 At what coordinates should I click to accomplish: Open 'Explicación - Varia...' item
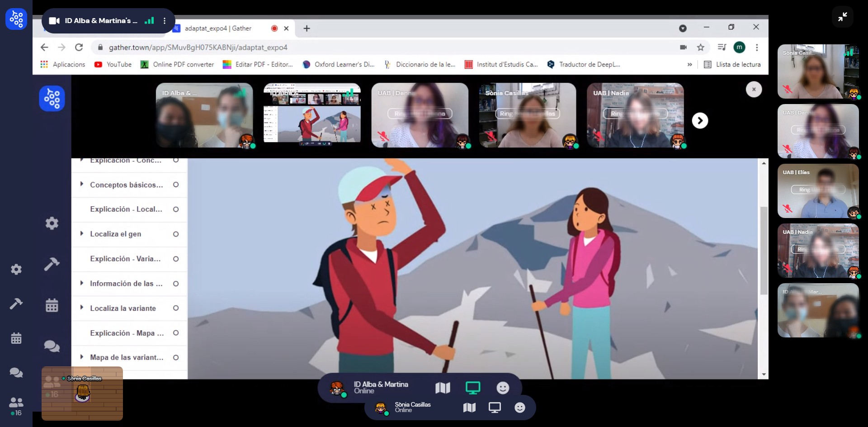[125, 259]
